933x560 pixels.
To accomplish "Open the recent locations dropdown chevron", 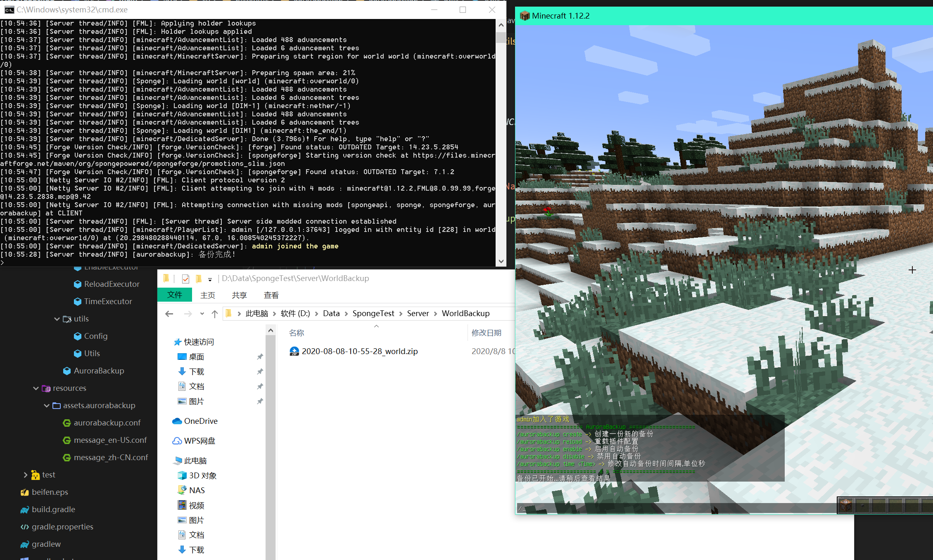I will [x=202, y=314].
